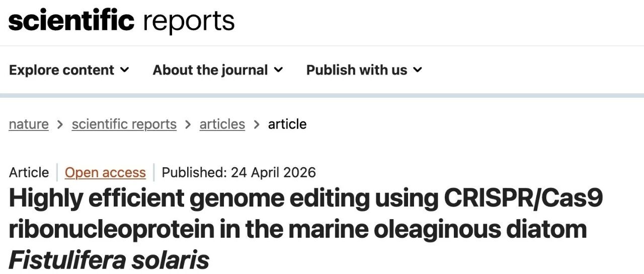
Task: Go to the nature breadcrumb link
Action: coord(29,124)
